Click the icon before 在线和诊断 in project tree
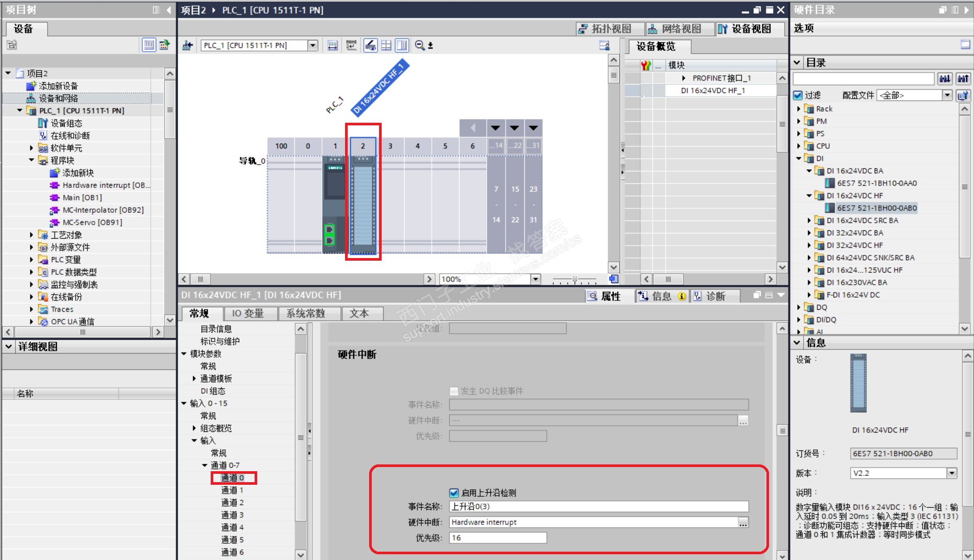 click(43, 135)
